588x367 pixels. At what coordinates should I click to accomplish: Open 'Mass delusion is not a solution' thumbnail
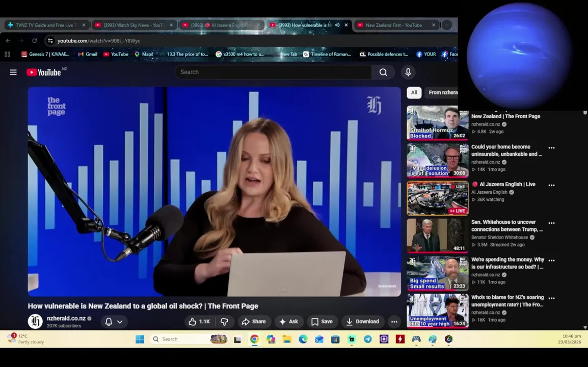pyautogui.click(x=438, y=160)
